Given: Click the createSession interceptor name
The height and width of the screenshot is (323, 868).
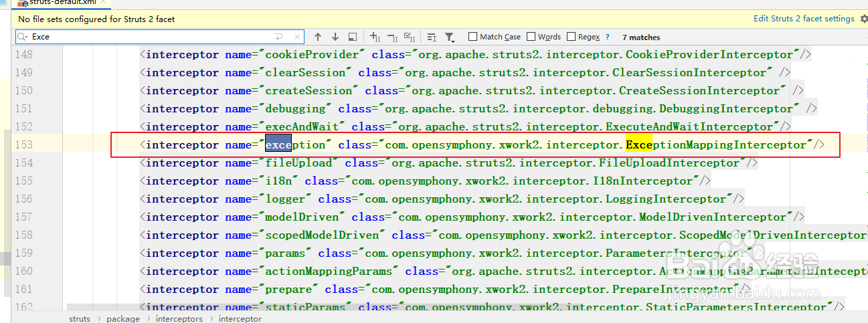Looking at the screenshot, I should [x=309, y=90].
